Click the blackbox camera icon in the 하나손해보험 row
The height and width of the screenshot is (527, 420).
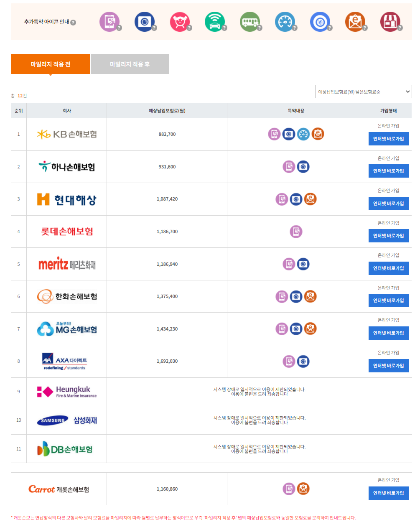[x=303, y=167]
